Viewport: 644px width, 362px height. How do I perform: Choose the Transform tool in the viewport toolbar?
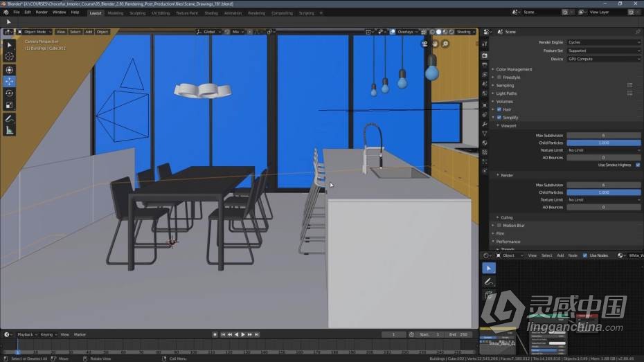coord(9,70)
